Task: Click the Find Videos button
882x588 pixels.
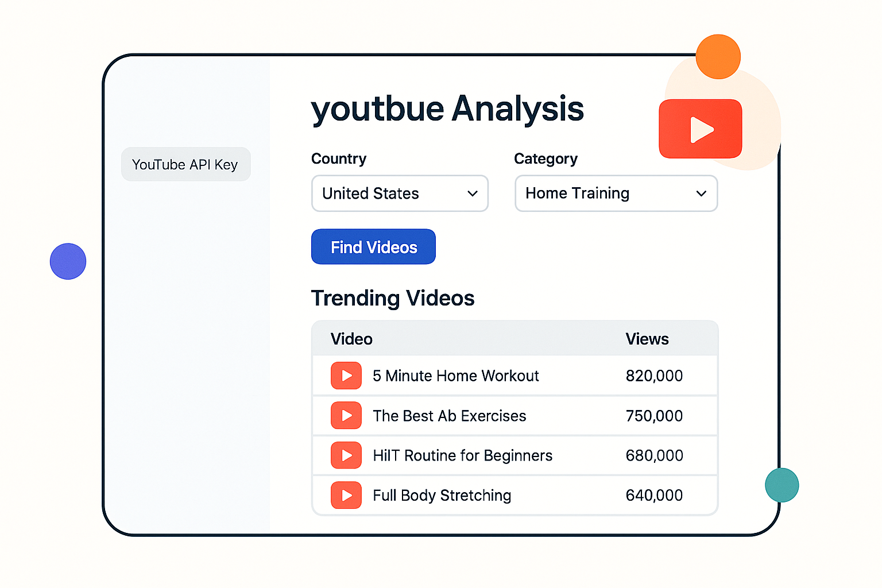Action: click(373, 246)
